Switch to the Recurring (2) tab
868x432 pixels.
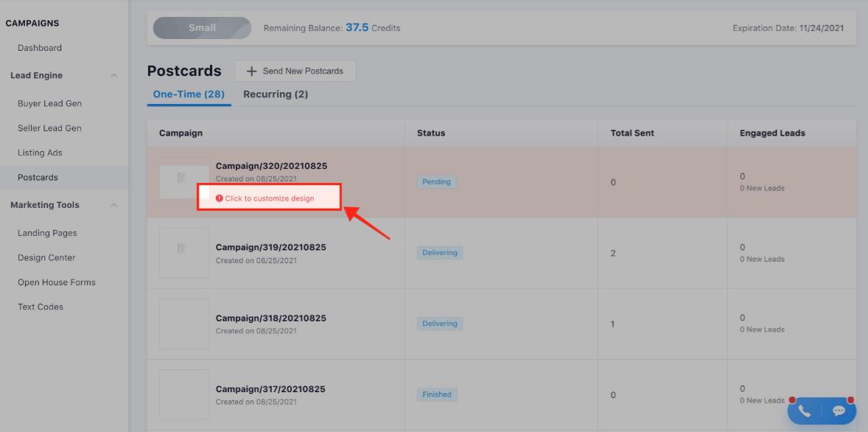276,94
